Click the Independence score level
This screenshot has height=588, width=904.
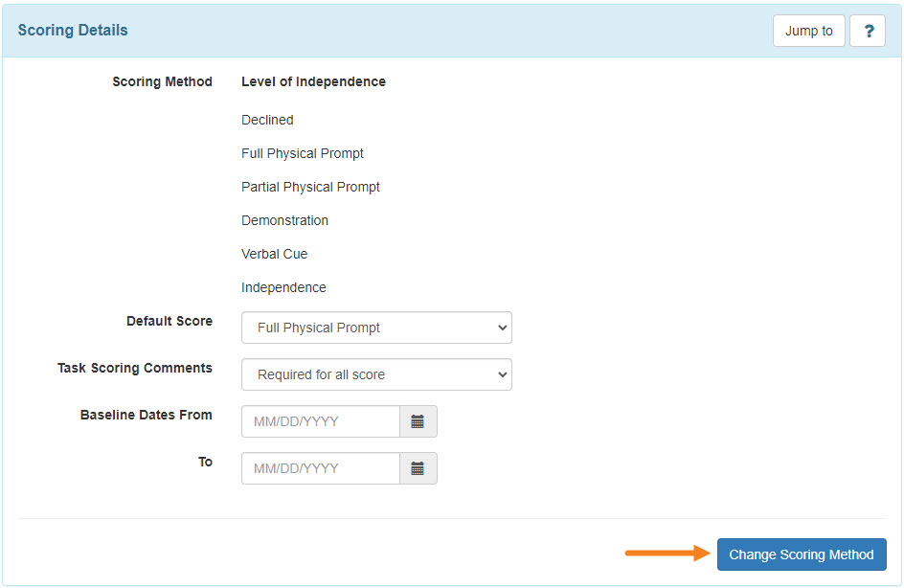click(x=283, y=287)
